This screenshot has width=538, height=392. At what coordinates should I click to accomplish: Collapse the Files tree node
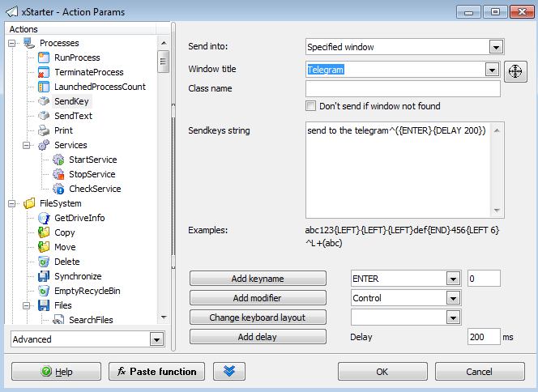[27, 305]
